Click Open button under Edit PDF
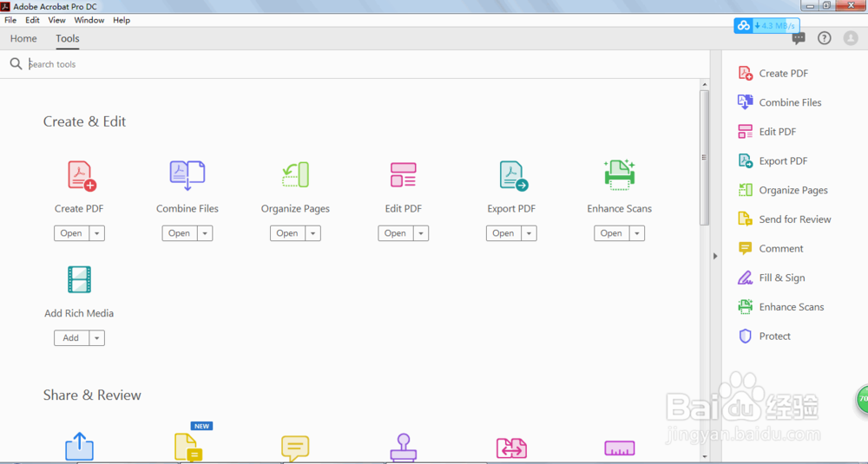868x464 pixels. (x=395, y=233)
